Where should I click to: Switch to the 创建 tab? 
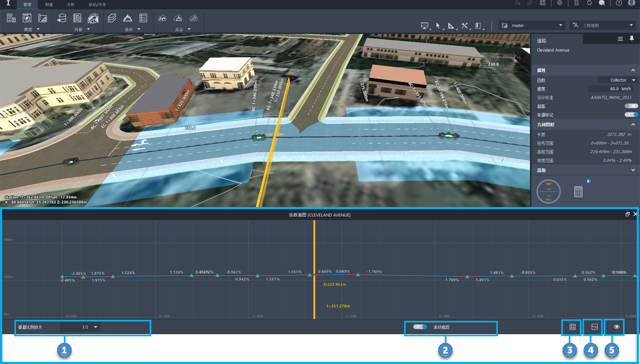click(x=49, y=4)
